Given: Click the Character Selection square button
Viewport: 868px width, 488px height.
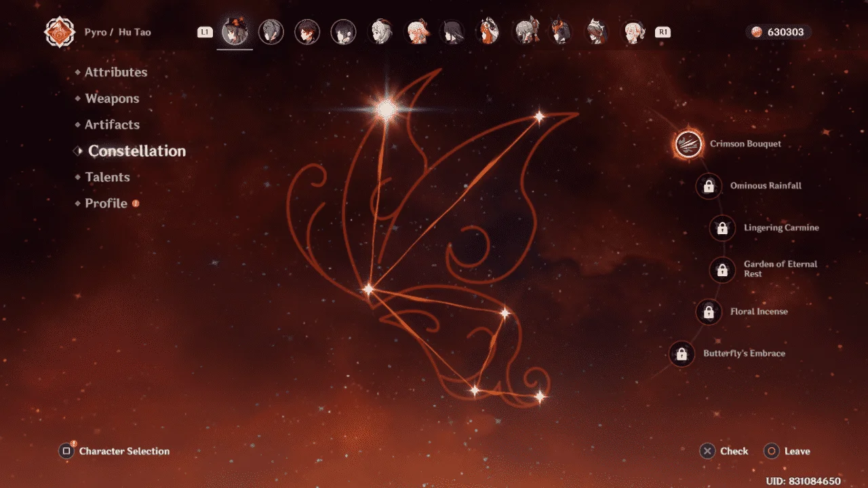Looking at the screenshot, I should [x=66, y=451].
